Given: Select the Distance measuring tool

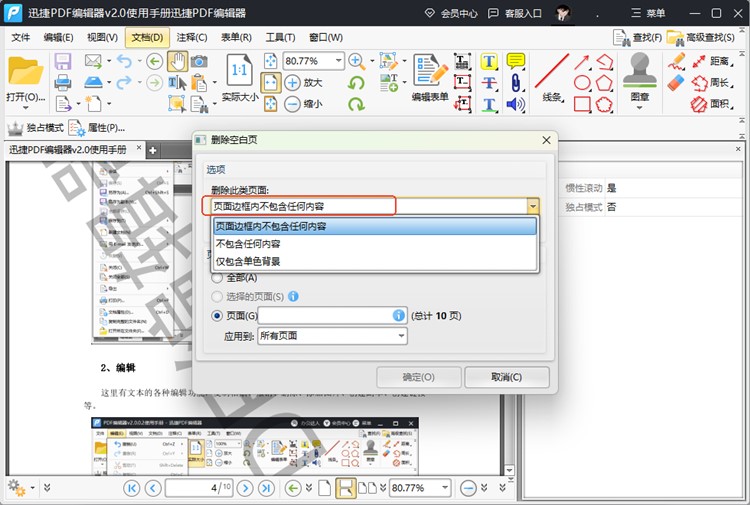Looking at the screenshot, I should click(x=712, y=61).
